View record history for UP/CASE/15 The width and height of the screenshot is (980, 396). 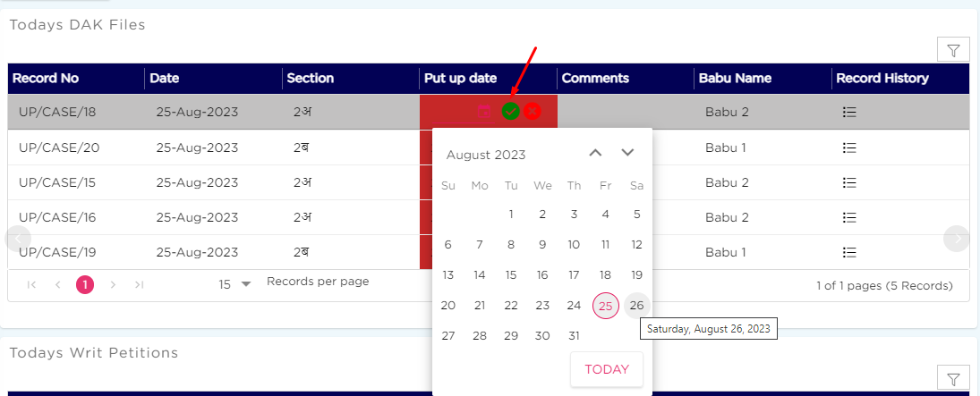tap(848, 182)
